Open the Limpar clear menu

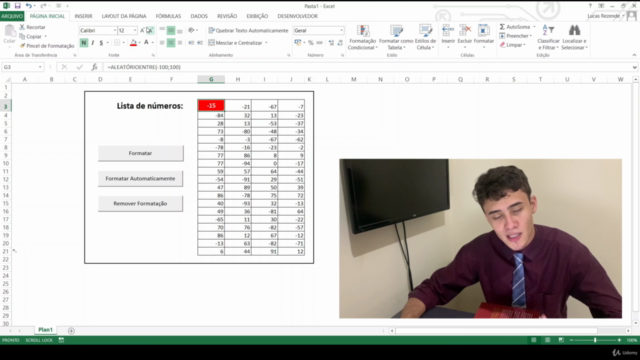(513, 45)
